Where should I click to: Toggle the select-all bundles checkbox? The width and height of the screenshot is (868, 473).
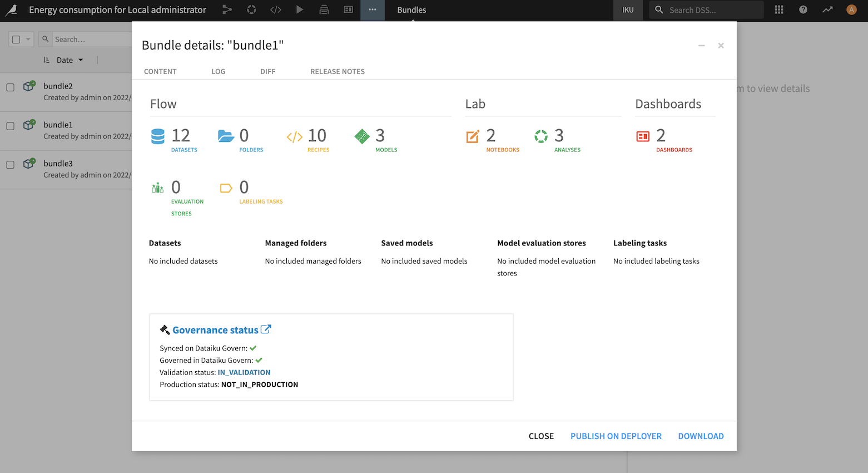pyautogui.click(x=16, y=40)
